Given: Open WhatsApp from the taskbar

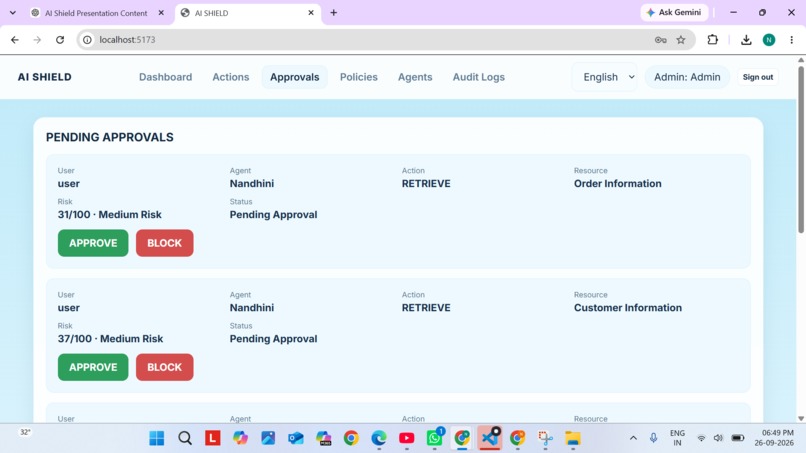Looking at the screenshot, I should pyautogui.click(x=434, y=438).
